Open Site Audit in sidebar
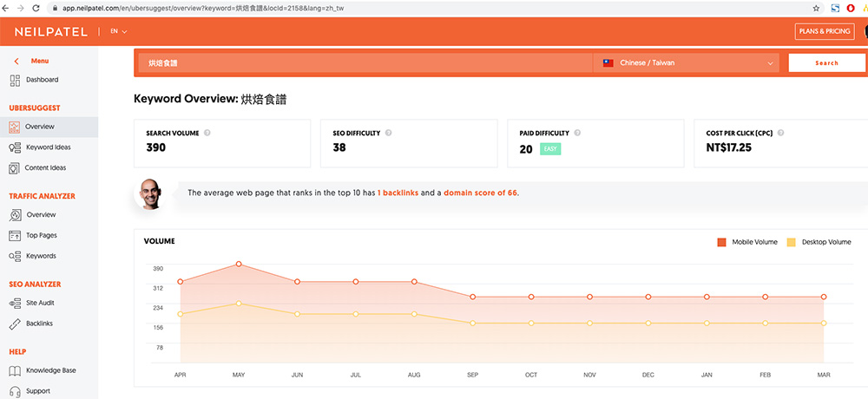This screenshot has width=868, height=399. 40,303
